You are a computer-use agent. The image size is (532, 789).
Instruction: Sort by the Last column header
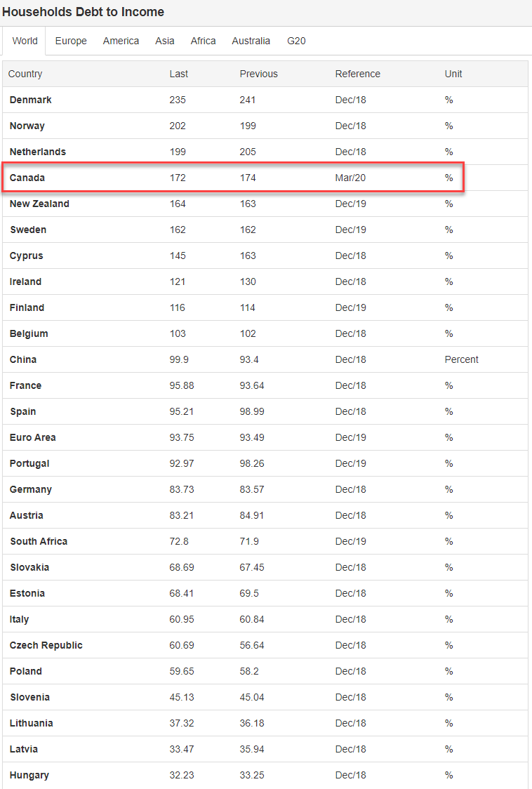click(x=179, y=74)
